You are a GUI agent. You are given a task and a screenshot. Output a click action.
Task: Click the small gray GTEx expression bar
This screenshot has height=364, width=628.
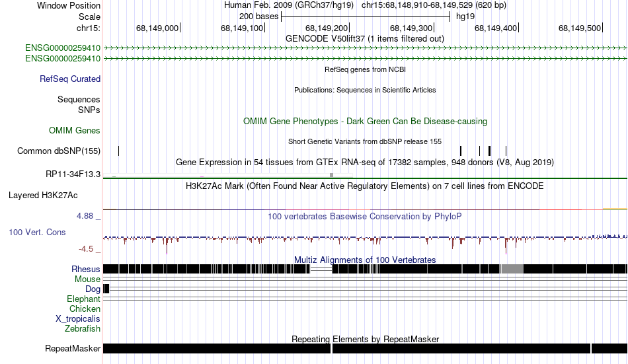(331, 175)
